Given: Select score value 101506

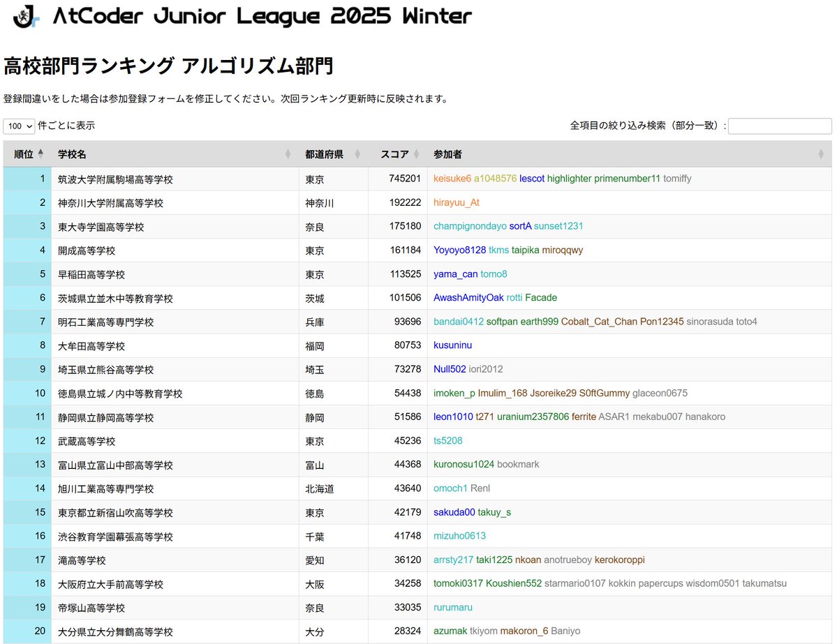Looking at the screenshot, I should tap(405, 298).
